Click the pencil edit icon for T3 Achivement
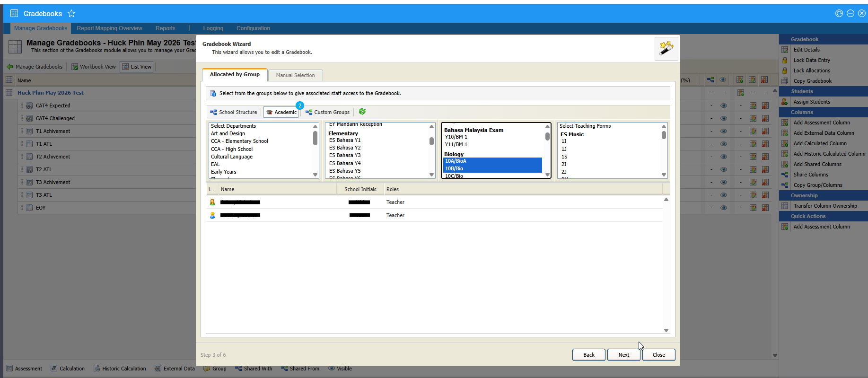 (x=753, y=182)
